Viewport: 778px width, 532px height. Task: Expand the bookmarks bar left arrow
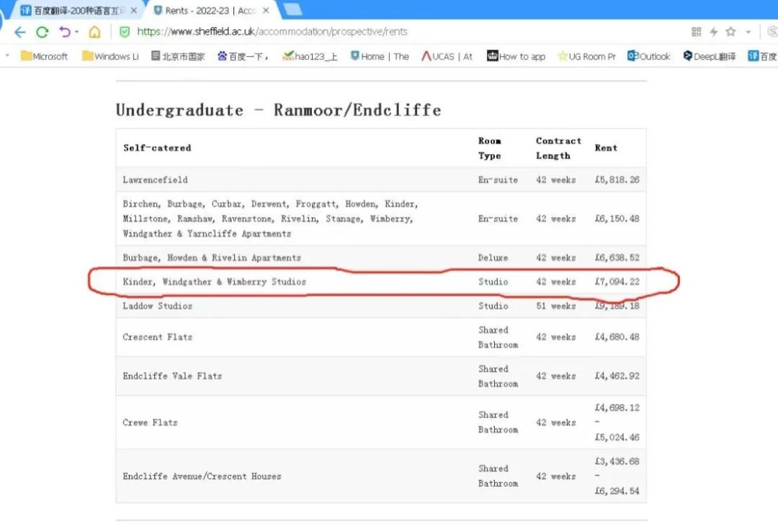click(x=8, y=56)
